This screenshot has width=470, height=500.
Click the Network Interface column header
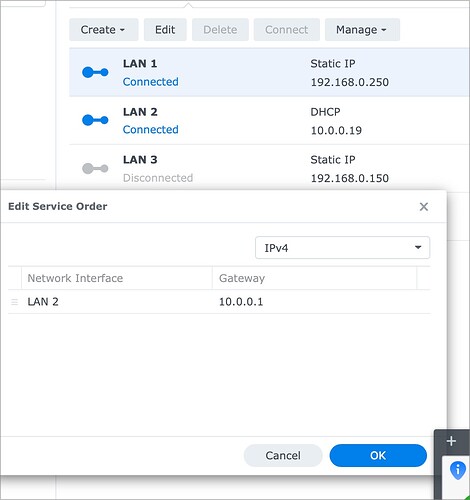pyautogui.click(x=117, y=278)
